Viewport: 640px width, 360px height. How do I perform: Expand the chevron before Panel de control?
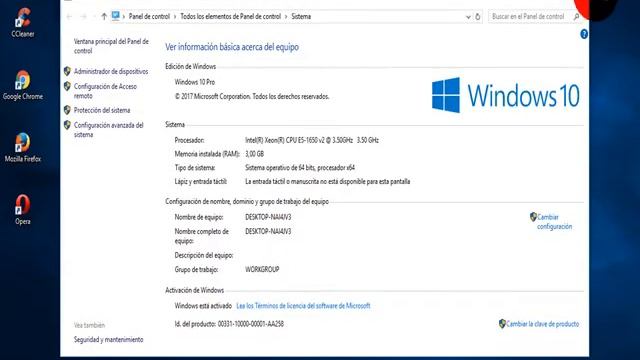pyautogui.click(x=124, y=17)
